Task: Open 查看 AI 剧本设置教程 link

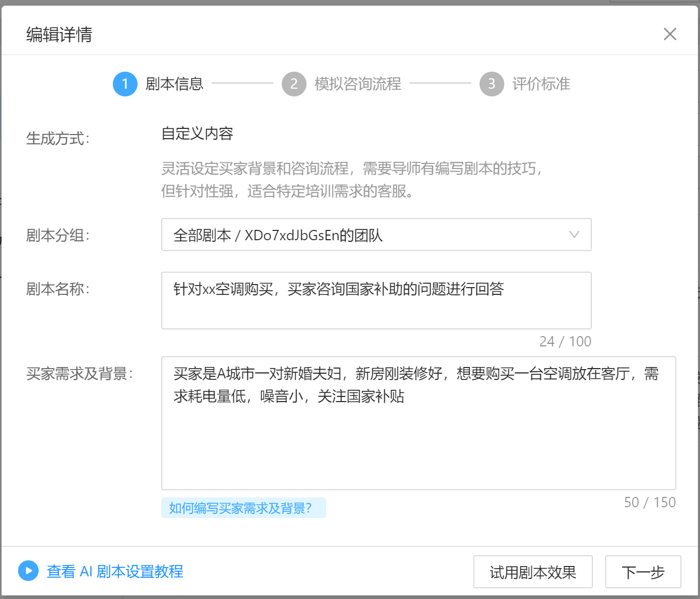Action: pos(115,571)
